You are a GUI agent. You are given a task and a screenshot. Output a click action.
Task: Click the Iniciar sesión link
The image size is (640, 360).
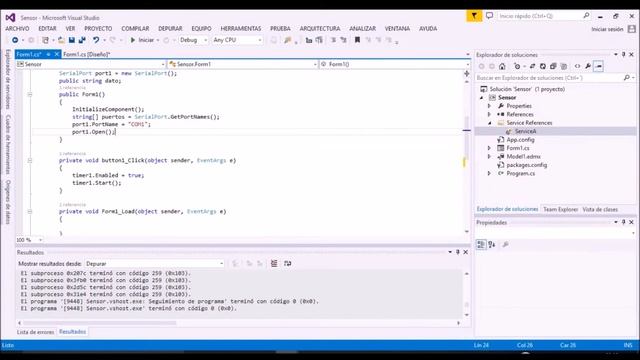(x=607, y=29)
